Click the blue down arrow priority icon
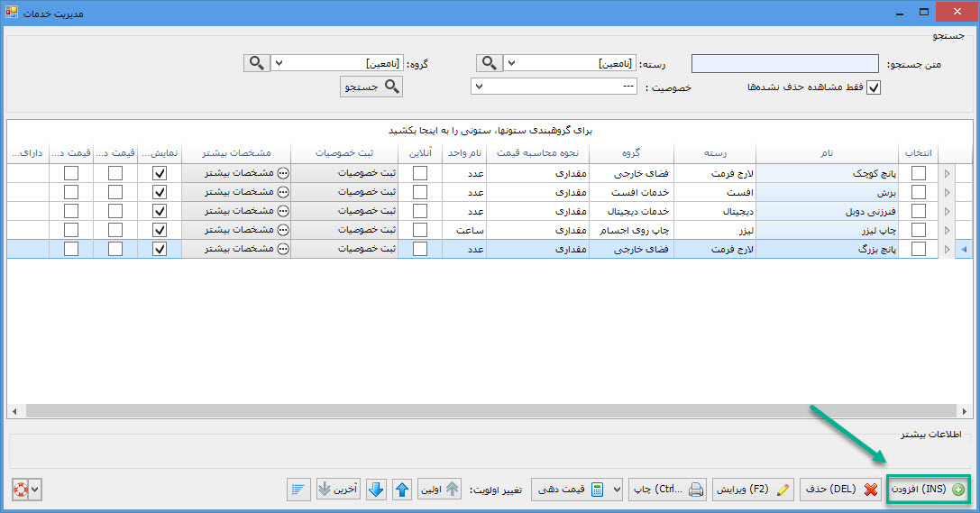Viewport: 980px width, 513px height. click(x=376, y=490)
